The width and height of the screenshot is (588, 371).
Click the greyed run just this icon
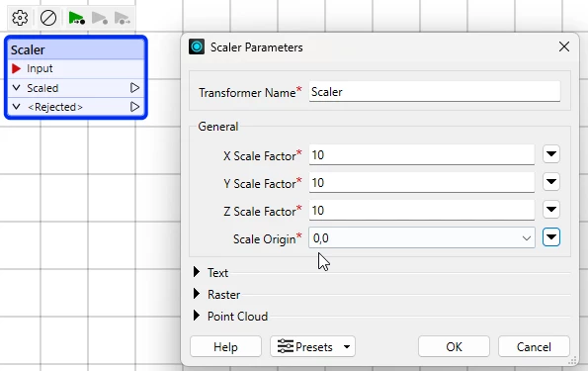pyautogui.click(x=123, y=18)
